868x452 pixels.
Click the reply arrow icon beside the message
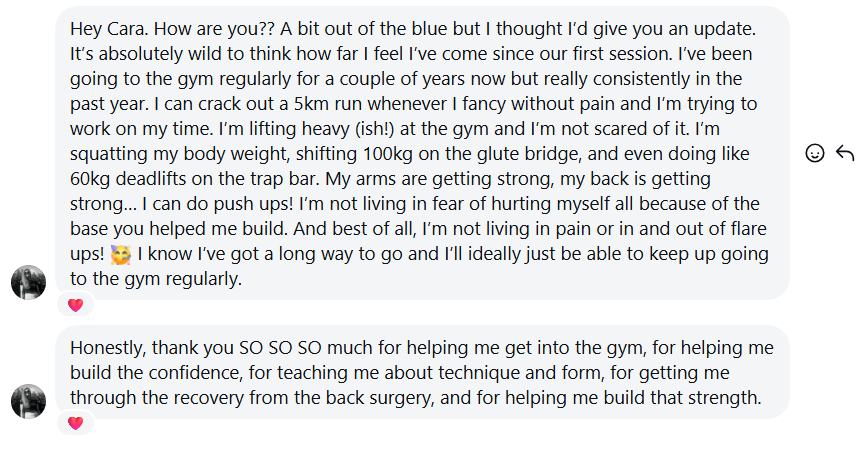tap(845, 153)
